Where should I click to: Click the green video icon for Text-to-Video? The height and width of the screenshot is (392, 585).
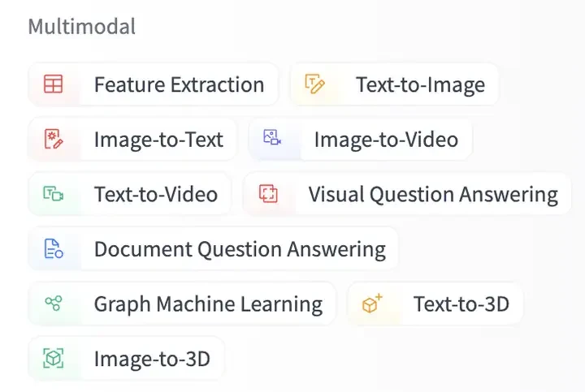[54, 194]
